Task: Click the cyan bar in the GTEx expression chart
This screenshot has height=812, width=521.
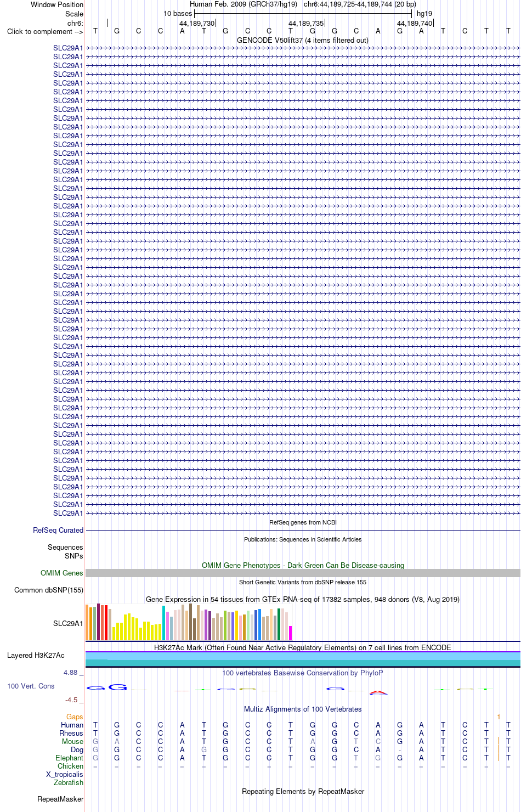Action: tap(164, 623)
